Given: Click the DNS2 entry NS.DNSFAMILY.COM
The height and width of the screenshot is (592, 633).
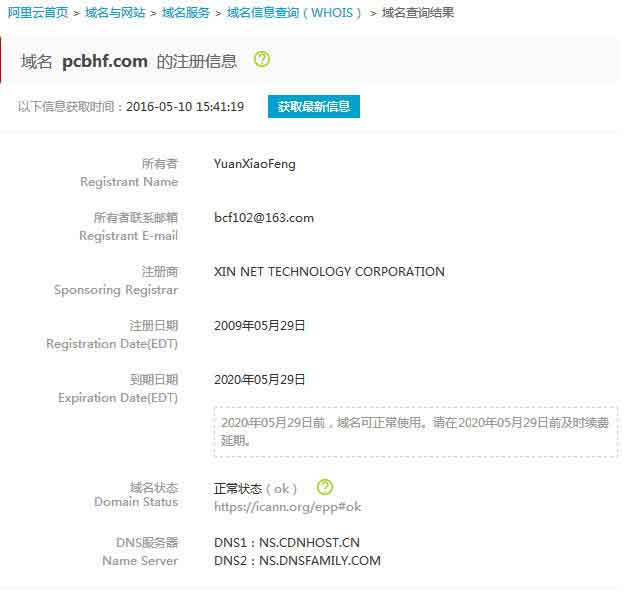Looking at the screenshot, I should 297,561.
